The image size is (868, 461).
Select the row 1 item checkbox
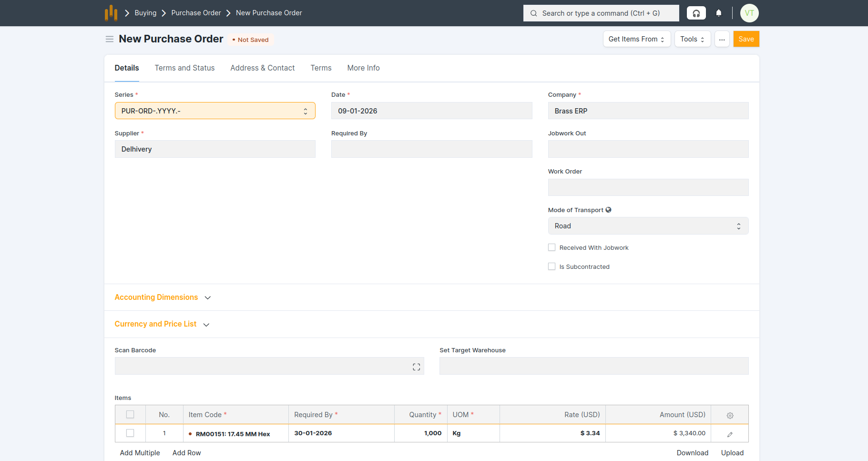tap(130, 433)
